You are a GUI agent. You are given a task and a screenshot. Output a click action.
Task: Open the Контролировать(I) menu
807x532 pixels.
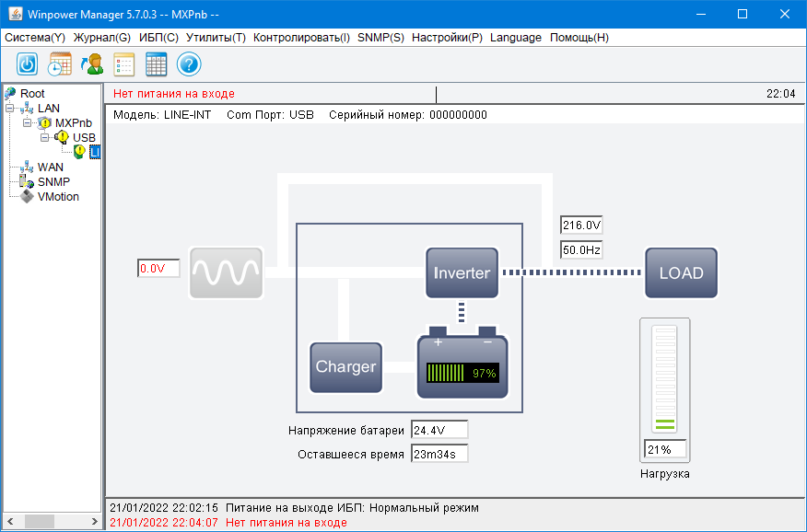(301, 38)
